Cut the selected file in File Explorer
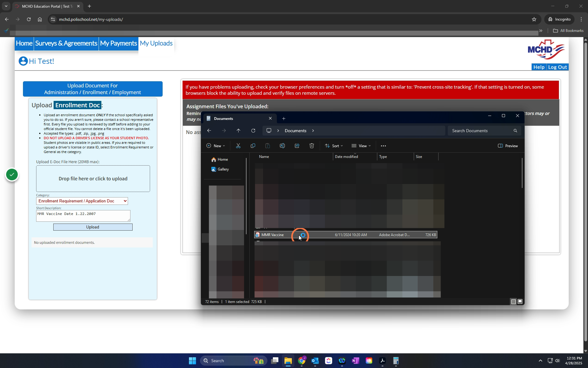 tap(238, 146)
